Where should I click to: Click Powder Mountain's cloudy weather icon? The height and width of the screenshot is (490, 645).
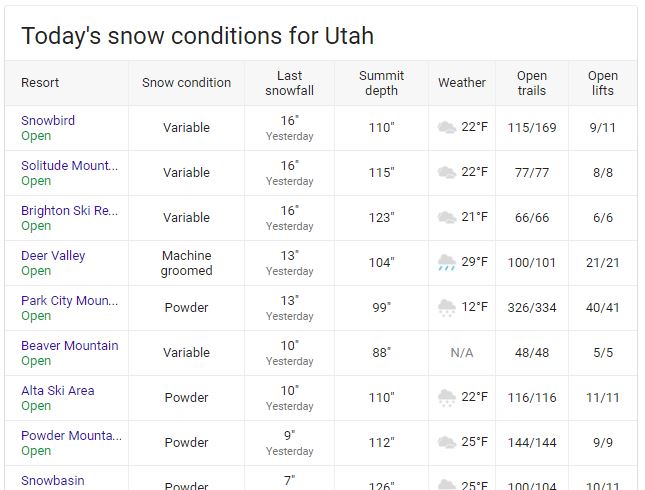pos(447,442)
